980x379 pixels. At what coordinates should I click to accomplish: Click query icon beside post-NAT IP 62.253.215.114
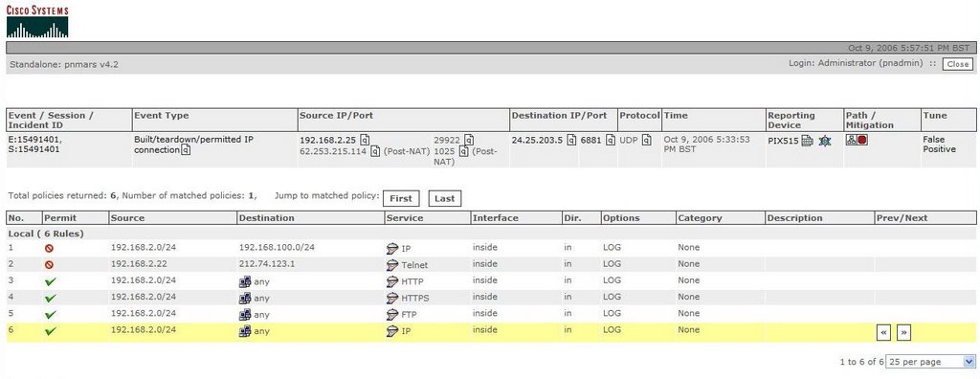coord(374,150)
